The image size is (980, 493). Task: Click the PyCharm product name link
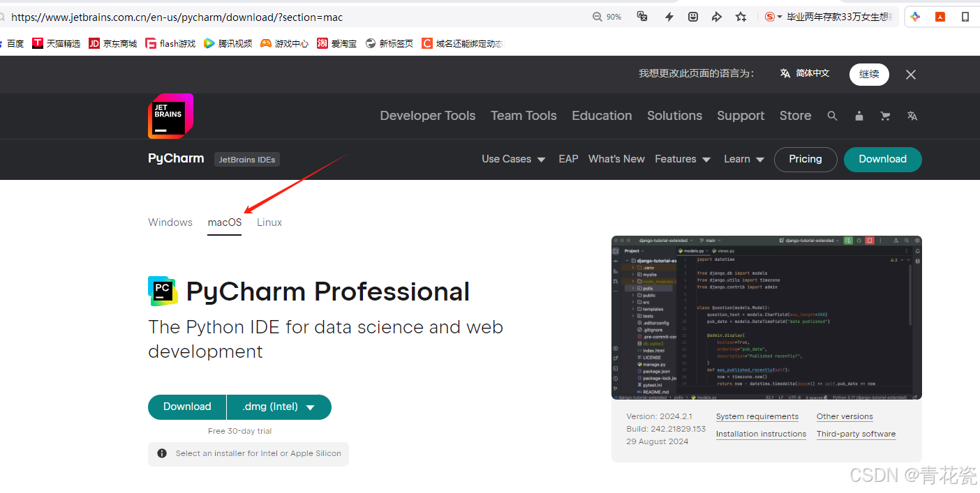176,159
